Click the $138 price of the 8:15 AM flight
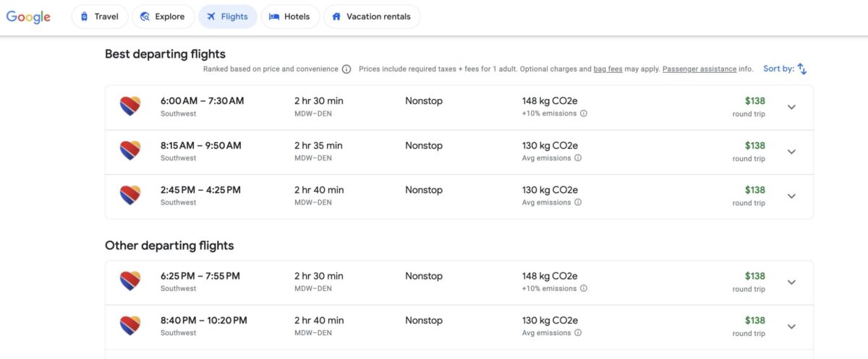This screenshot has width=868, height=359. click(754, 145)
